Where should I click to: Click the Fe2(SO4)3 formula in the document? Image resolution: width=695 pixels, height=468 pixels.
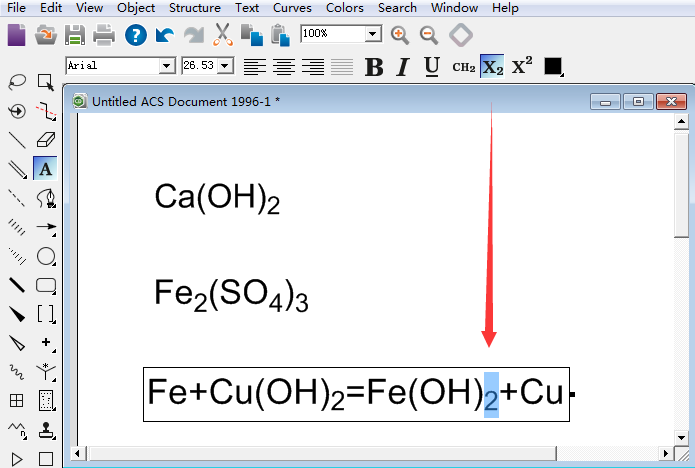pos(231,295)
